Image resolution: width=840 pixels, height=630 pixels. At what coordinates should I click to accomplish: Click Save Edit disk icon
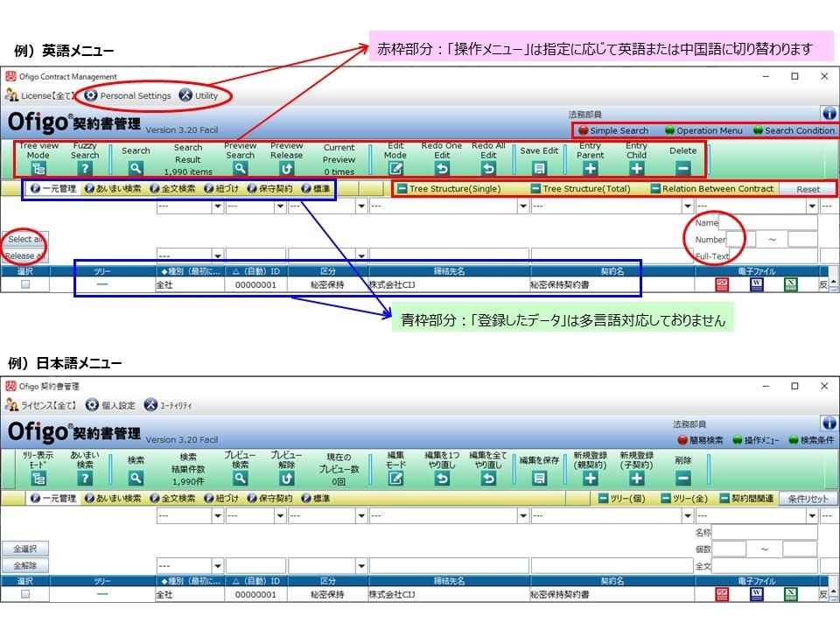click(x=540, y=169)
